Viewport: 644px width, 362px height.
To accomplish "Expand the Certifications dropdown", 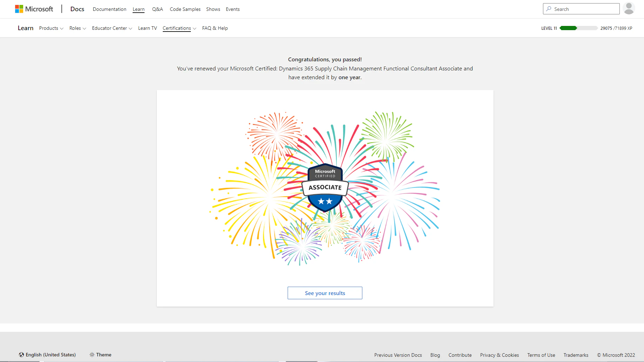I will (x=180, y=28).
